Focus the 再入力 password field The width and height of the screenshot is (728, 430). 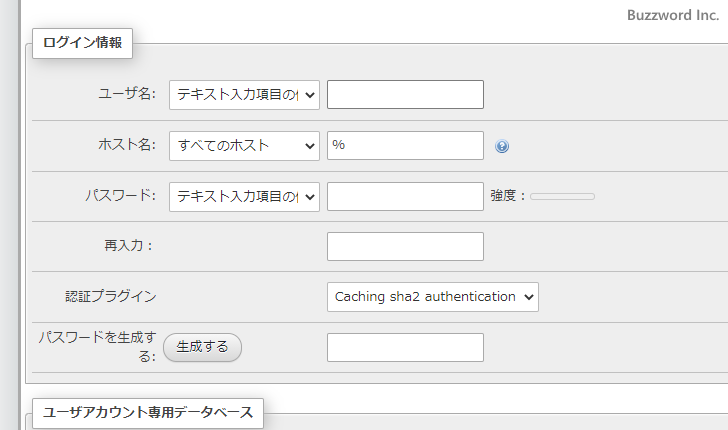(x=405, y=247)
